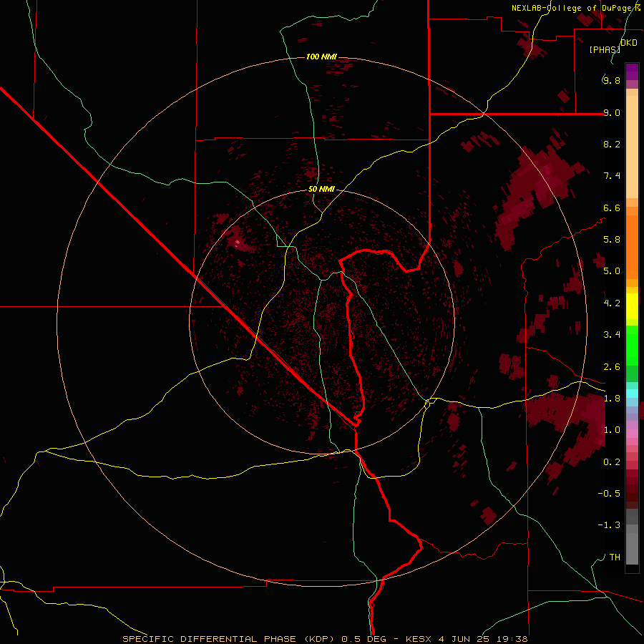
Task: Click the 4.2 legend value
Action: coord(612,303)
